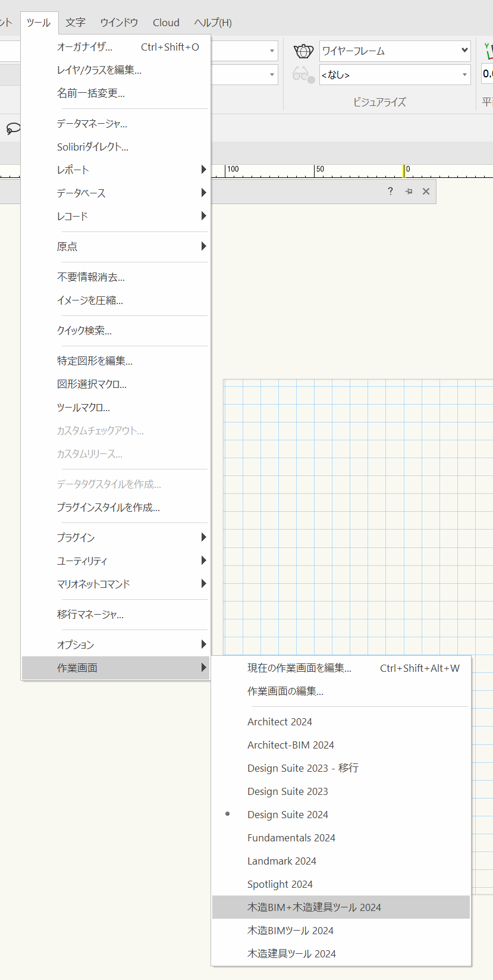
Task: Choose 不要情報消去... menu item
Action: click(115, 277)
